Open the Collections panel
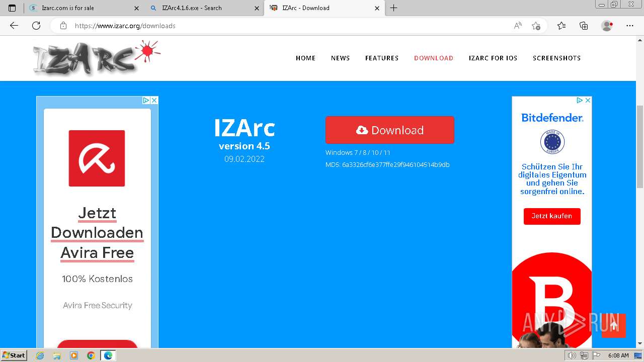This screenshot has width=644, height=362. point(584,26)
